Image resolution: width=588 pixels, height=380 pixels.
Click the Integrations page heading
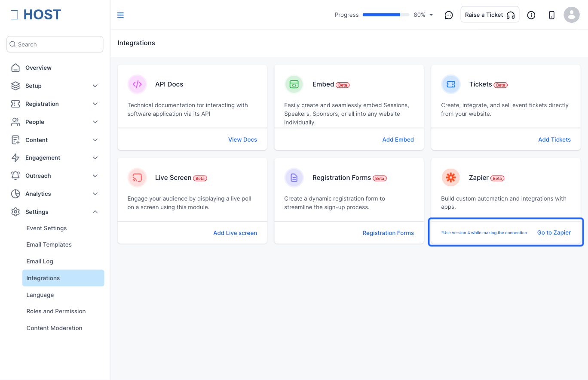pyautogui.click(x=136, y=43)
